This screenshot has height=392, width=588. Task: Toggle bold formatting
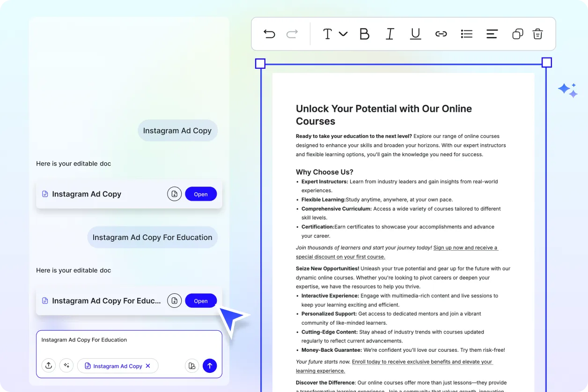pos(364,34)
